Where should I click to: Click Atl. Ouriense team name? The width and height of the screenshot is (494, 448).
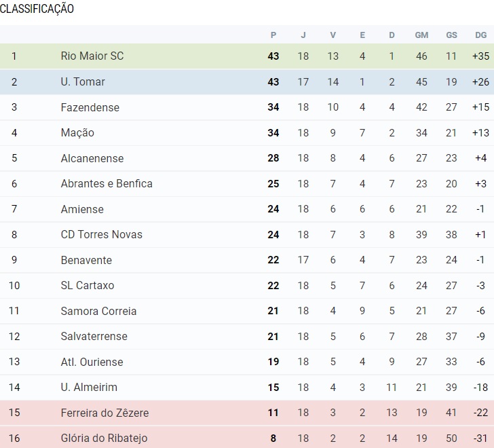90,362
